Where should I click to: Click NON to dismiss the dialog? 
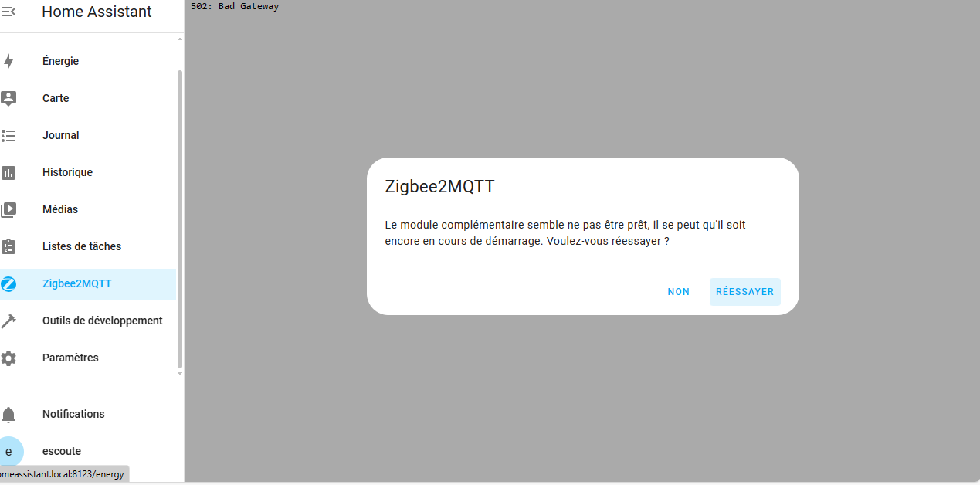point(679,292)
